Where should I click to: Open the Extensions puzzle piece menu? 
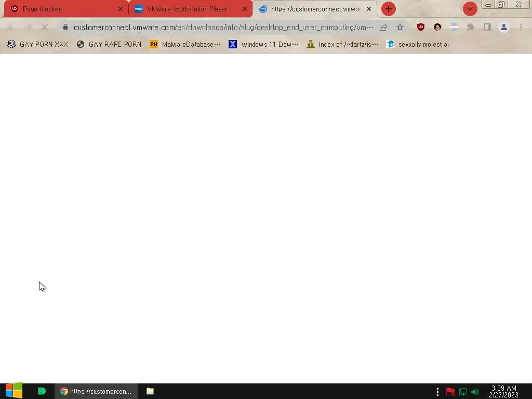tap(470, 27)
